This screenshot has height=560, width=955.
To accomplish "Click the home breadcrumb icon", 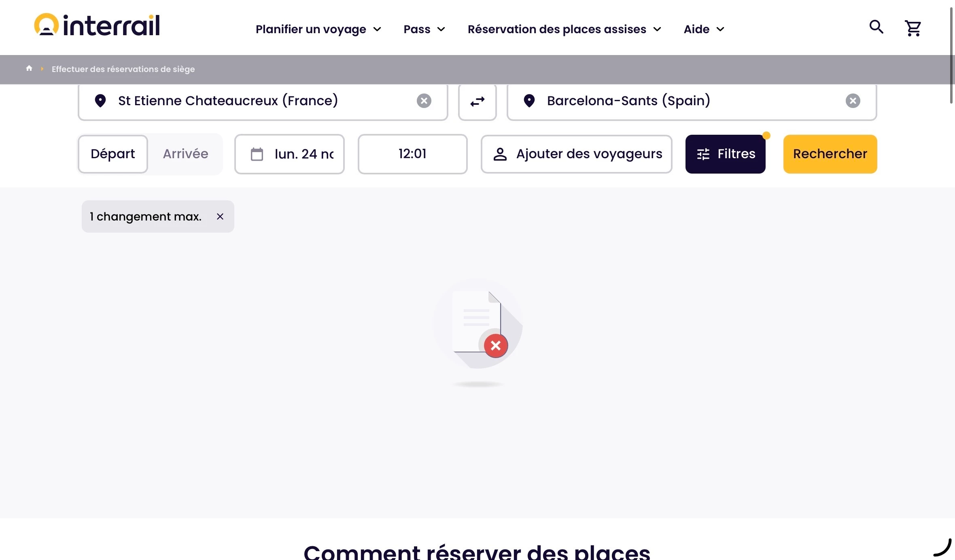I will (29, 68).
